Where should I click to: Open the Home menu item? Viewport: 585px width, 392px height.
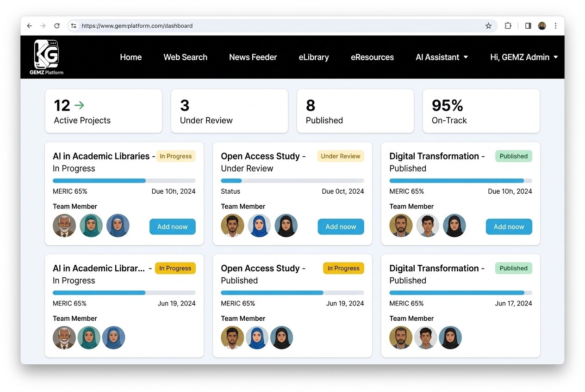click(131, 57)
